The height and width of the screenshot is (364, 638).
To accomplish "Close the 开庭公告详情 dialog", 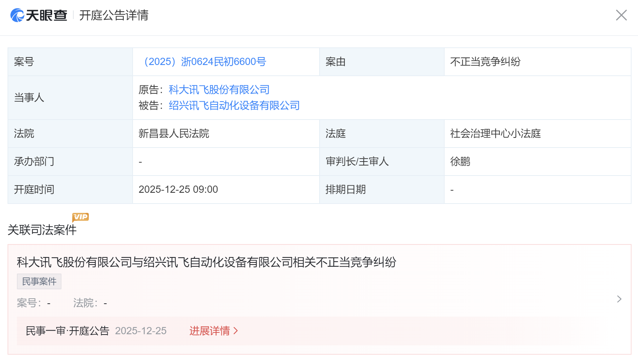I will 621,15.
